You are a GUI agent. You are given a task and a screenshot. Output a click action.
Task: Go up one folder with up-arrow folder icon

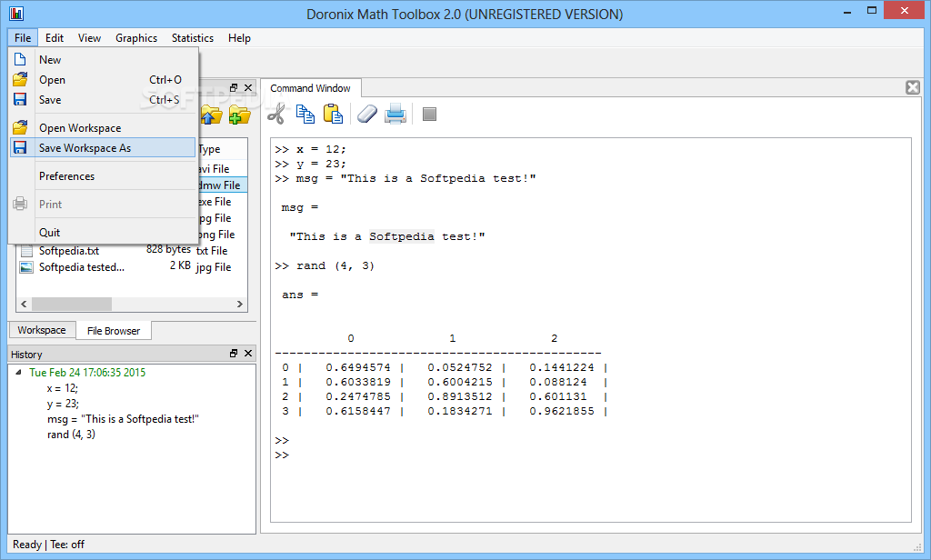point(211,114)
